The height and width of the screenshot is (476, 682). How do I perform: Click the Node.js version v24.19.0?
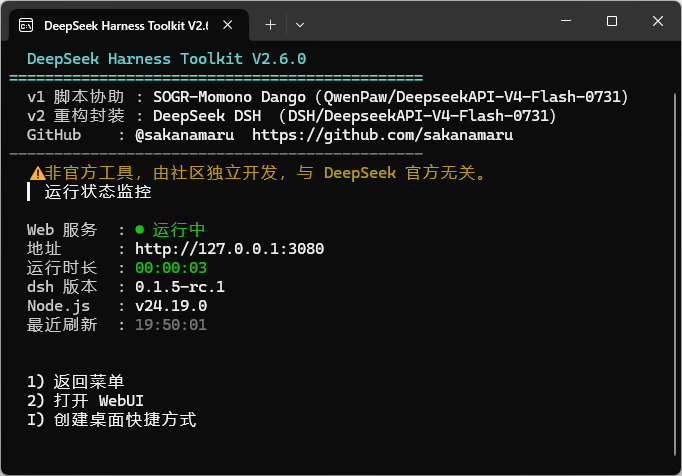[x=171, y=306]
